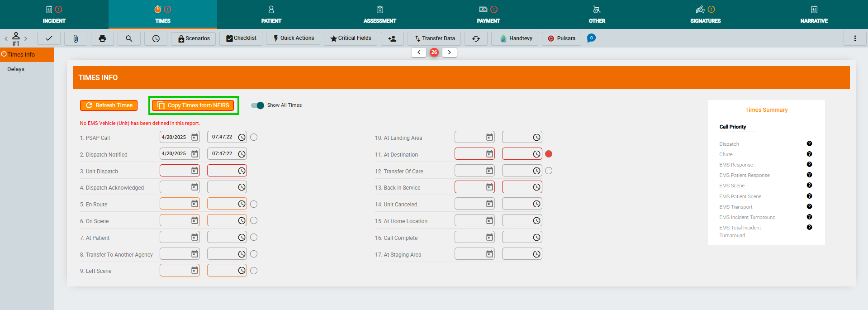Go to previous record with left chevron
Screen dimensions: 868x310
pyautogui.click(x=419, y=52)
